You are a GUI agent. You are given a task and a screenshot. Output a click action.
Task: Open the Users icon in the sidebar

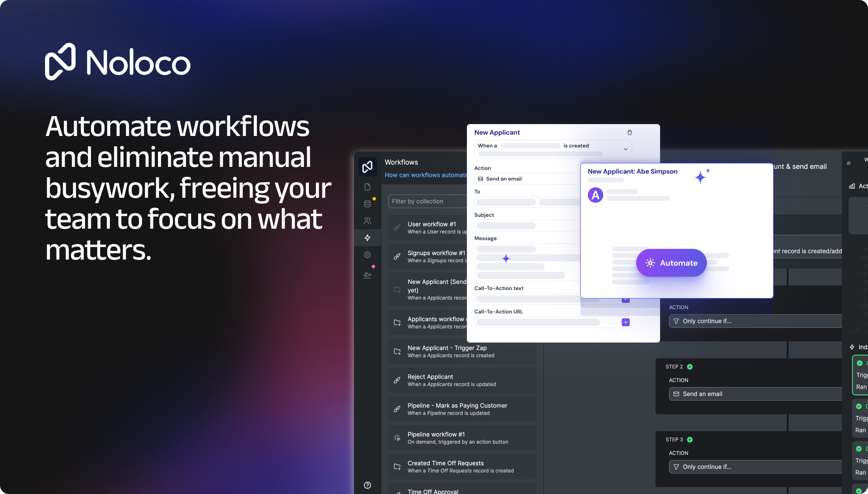pyautogui.click(x=367, y=221)
